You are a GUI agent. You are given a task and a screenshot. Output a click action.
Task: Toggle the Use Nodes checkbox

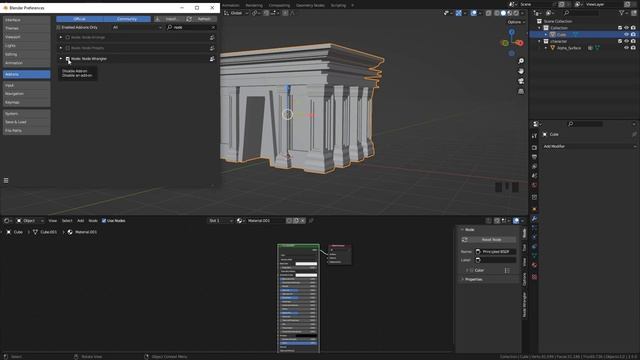[x=104, y=220]
